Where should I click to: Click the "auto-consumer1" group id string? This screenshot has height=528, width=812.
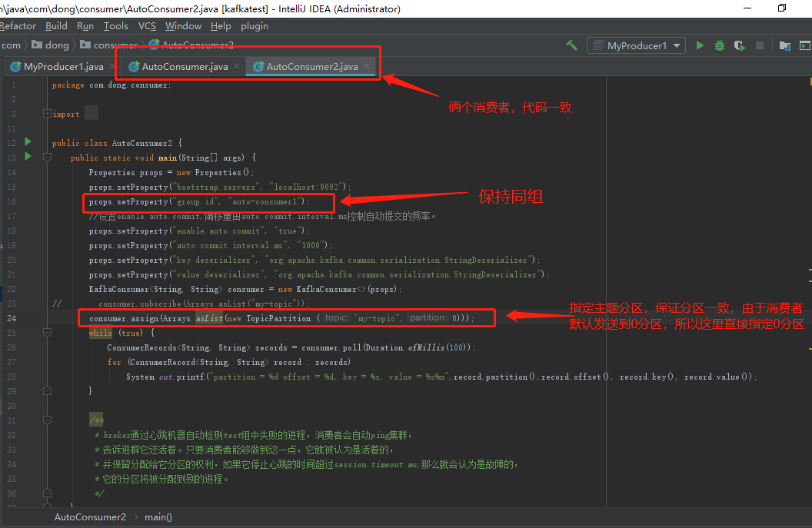point(265,202)
